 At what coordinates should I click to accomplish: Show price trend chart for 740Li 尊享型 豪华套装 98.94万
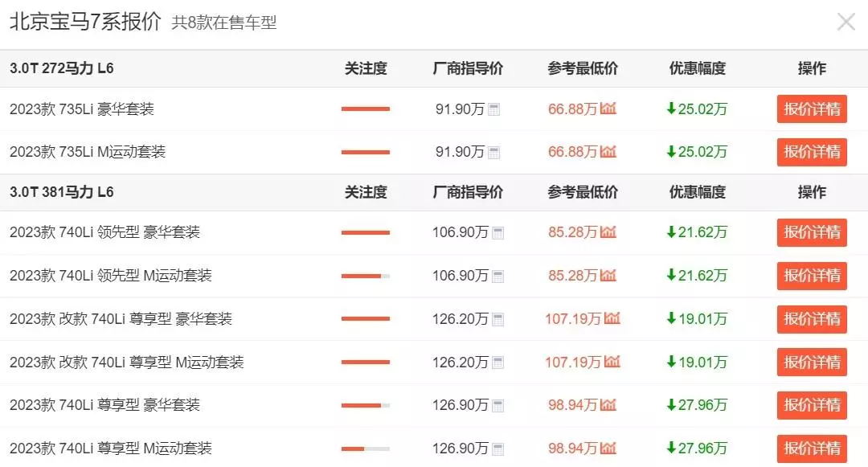[608, 405]
